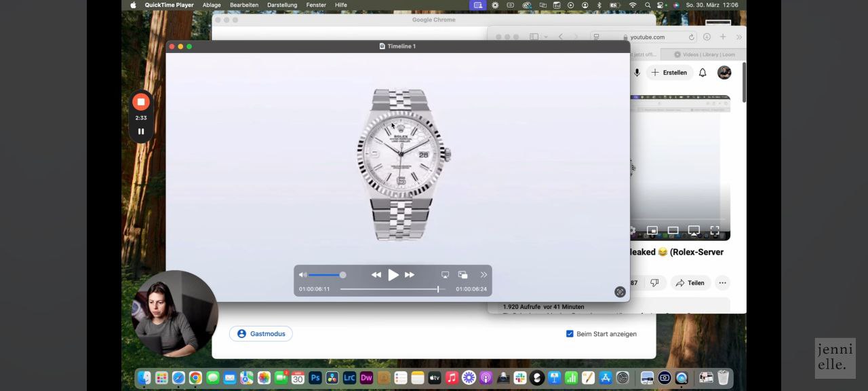
Task: Open Google Chrome from the Dock
Action: coord(195,378)
